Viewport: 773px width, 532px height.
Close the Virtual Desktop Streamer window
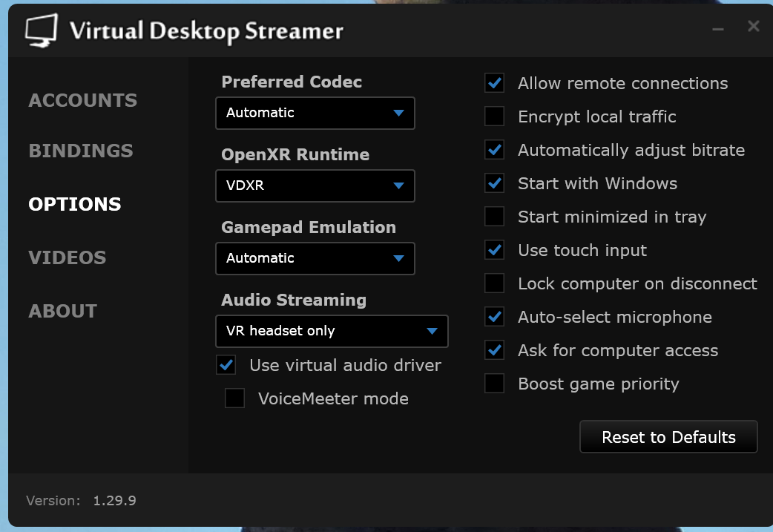pyautogui.click(x=753, y=27)
